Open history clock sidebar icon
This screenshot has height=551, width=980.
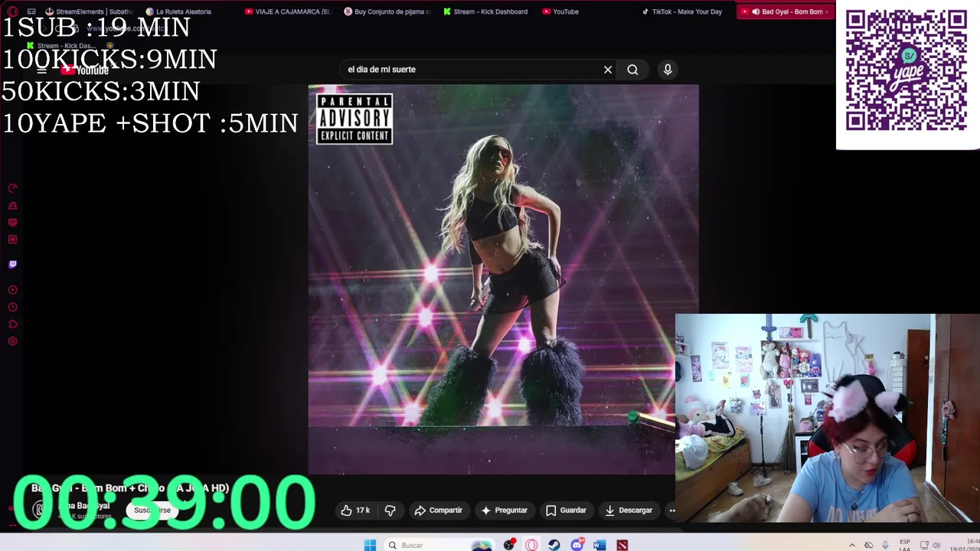click(12, 307)
